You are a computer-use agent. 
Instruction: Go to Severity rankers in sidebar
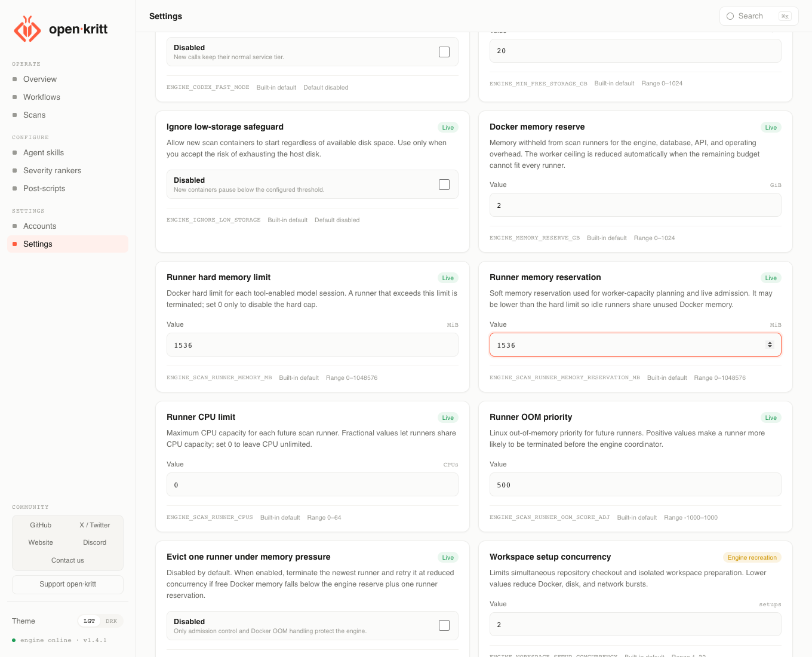(x=52, y=170)
